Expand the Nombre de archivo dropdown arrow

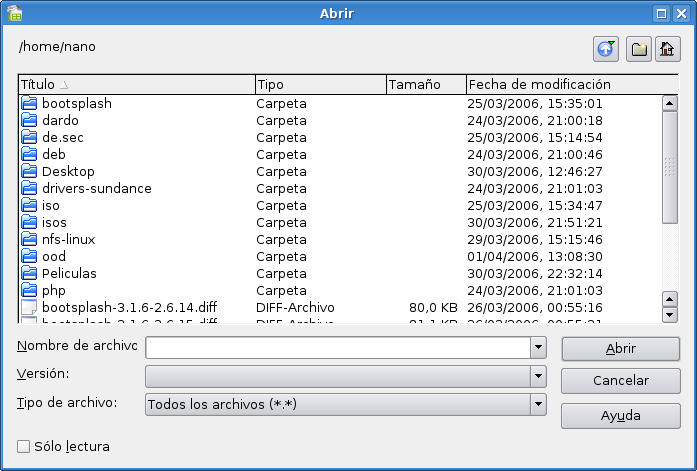click(x=539, y=347)
